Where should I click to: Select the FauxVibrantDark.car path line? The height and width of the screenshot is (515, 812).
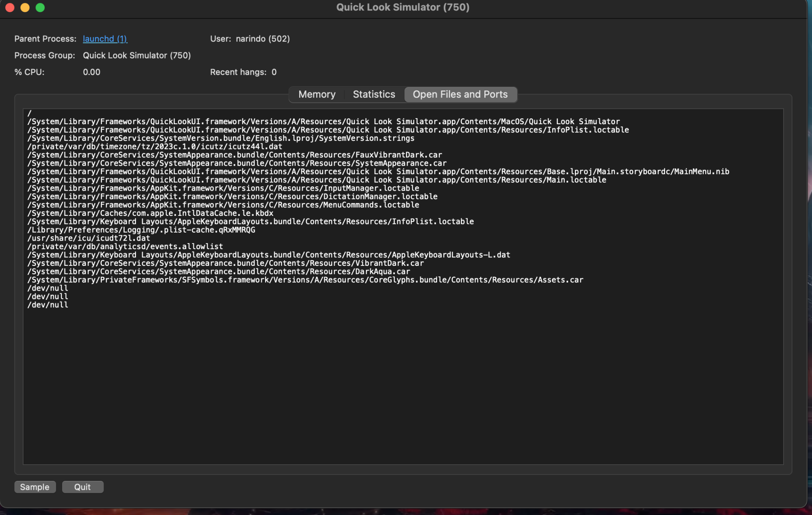click(235, 155)
